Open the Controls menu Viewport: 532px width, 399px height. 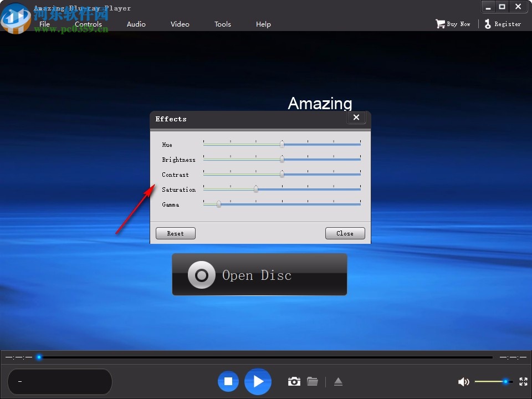coord(88,24)
